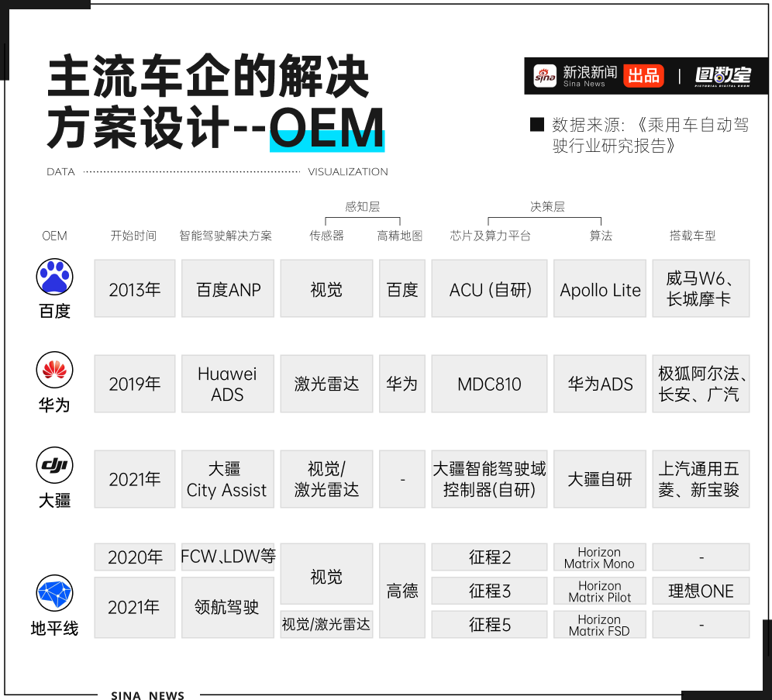Click the 决策层 group header
This screenshot has height=700, width=772.
(547, 207)
